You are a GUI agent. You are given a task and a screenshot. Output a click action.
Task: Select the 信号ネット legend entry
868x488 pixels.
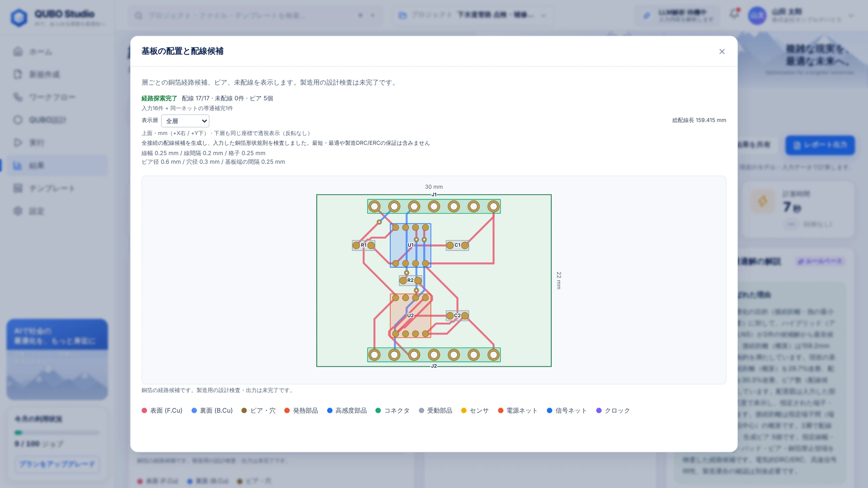(x=567, y=410)
